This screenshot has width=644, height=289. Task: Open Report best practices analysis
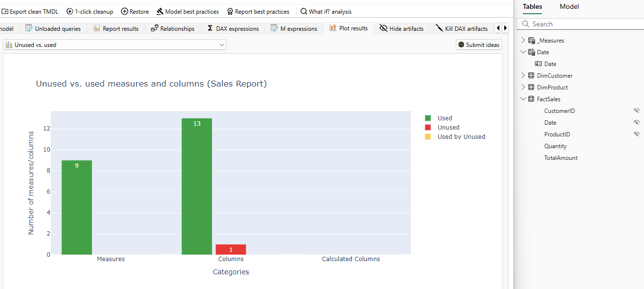click(x=258, y=11)
